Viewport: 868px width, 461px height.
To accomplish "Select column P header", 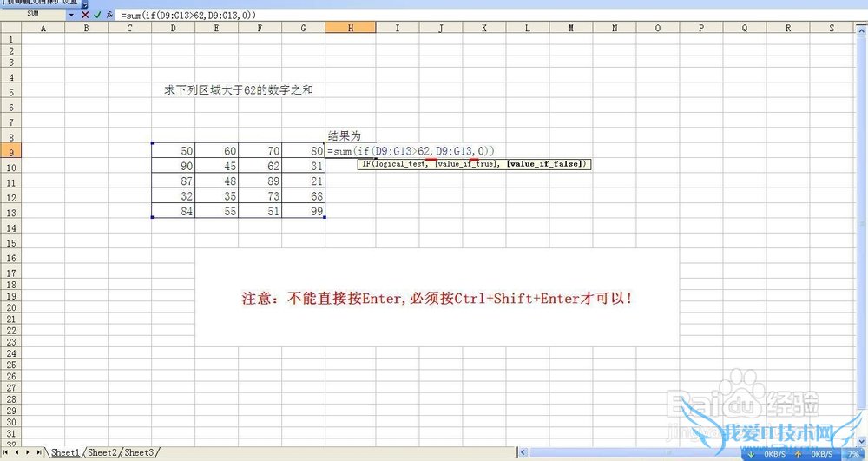I will (701, 28).
